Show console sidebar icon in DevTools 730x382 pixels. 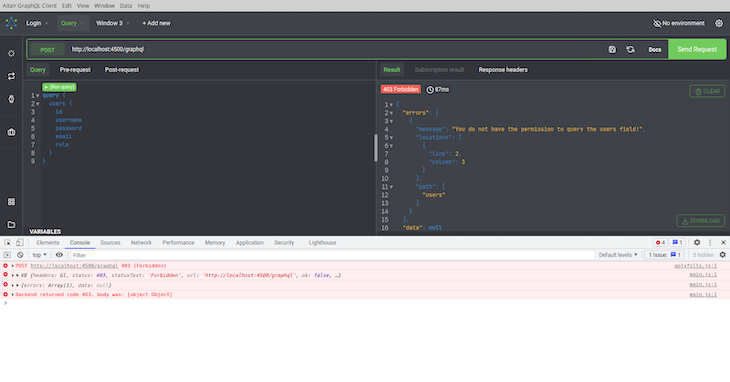point(7,255)
